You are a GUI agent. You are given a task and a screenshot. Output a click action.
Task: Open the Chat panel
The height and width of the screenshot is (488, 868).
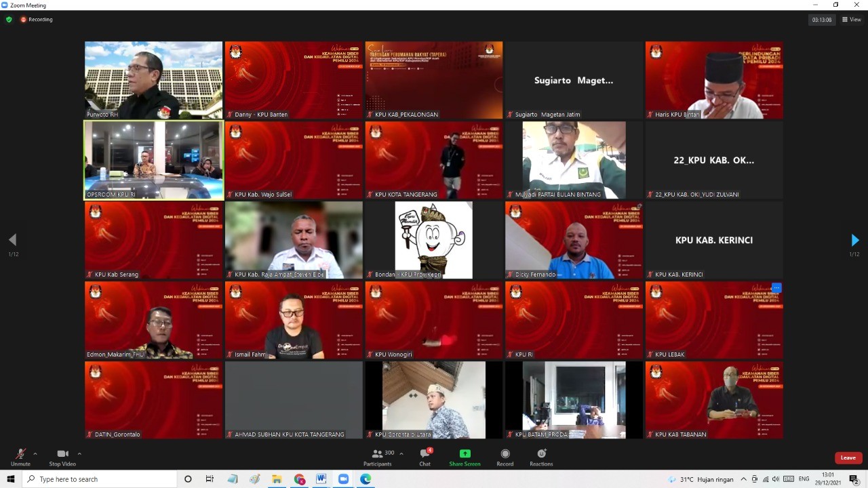click(425, 456)
